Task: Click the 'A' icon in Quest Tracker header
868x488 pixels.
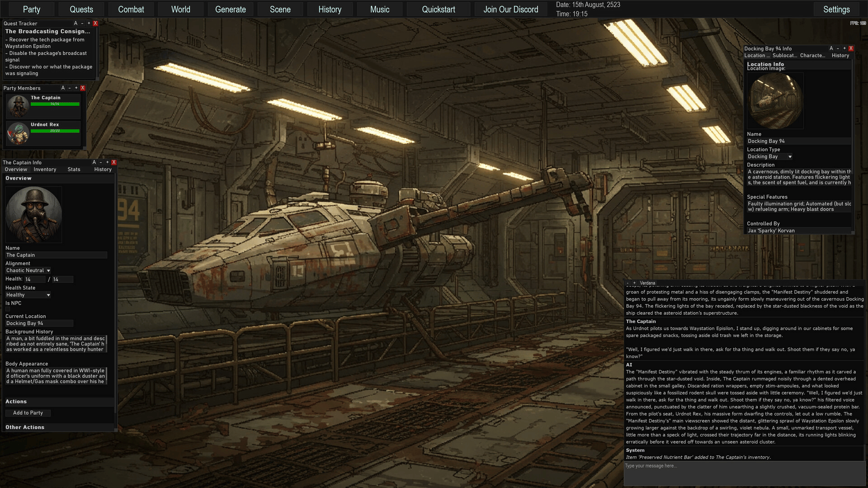Action: 75,23
